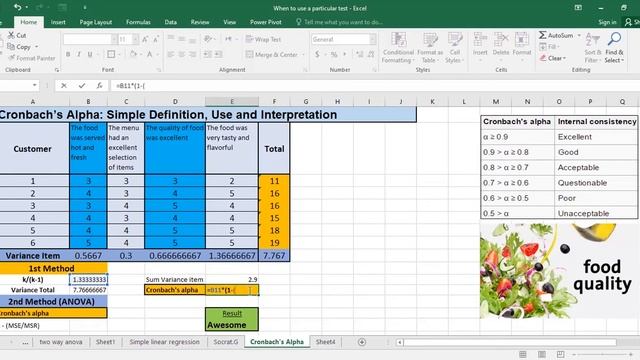
Task: Align text right
Action: (x=193, y=54)
